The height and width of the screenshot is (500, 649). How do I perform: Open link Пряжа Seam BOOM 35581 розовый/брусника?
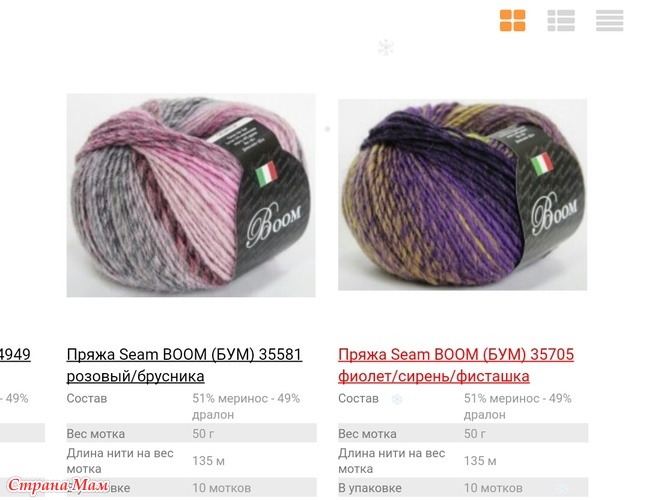[x=184, y=365]
